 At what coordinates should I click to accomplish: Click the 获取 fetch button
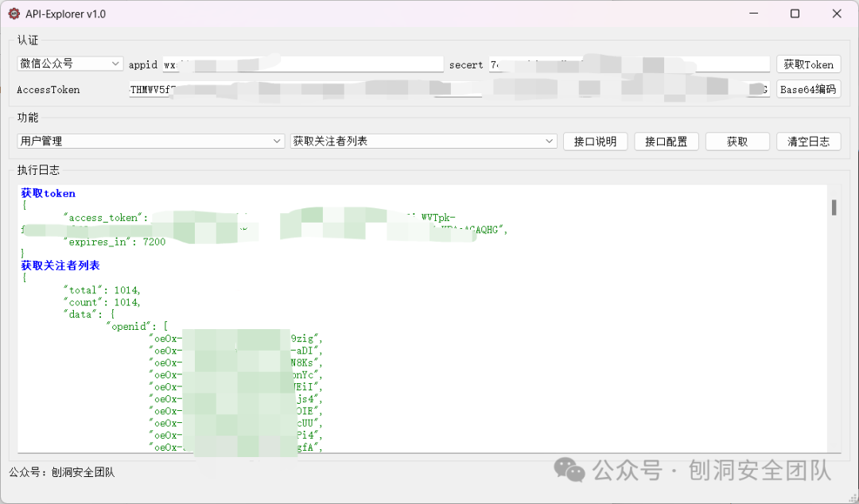[x=737, y=142]
